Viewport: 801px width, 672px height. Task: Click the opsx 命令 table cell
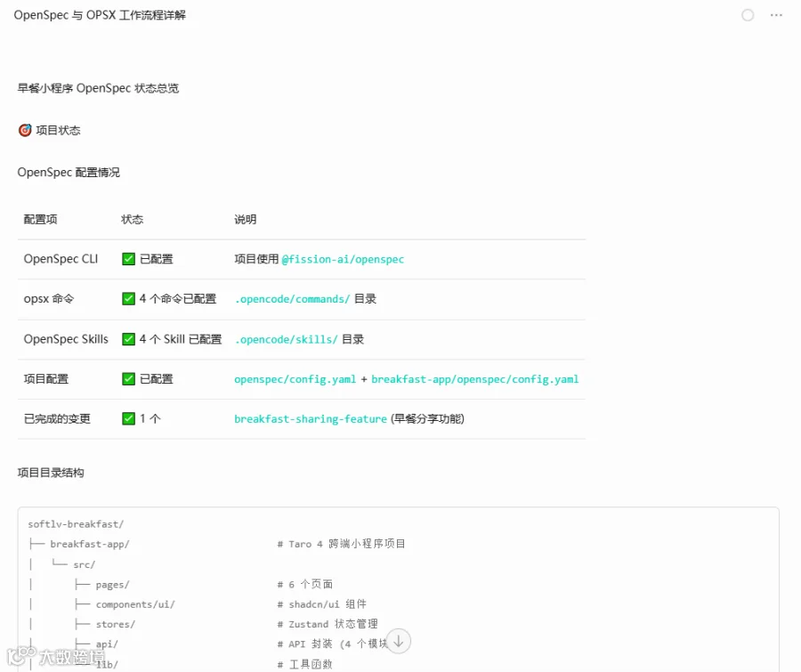click(x=49, y=298)
